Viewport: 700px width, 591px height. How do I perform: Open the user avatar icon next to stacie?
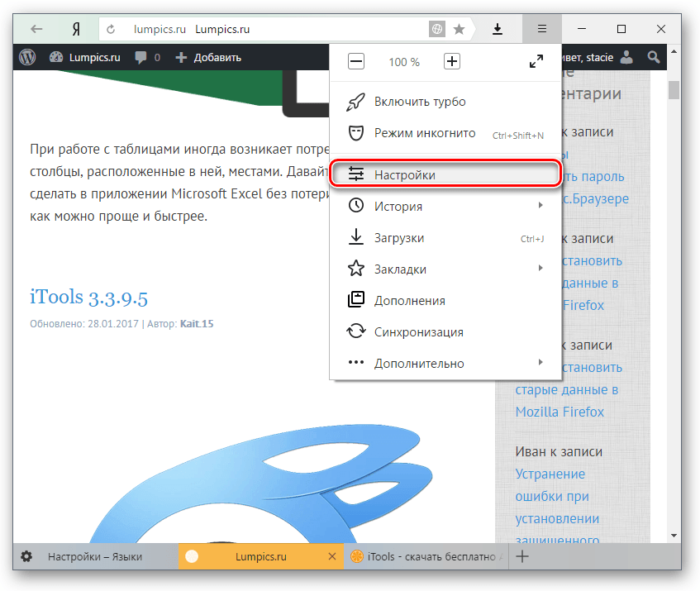tap(626, 57)
